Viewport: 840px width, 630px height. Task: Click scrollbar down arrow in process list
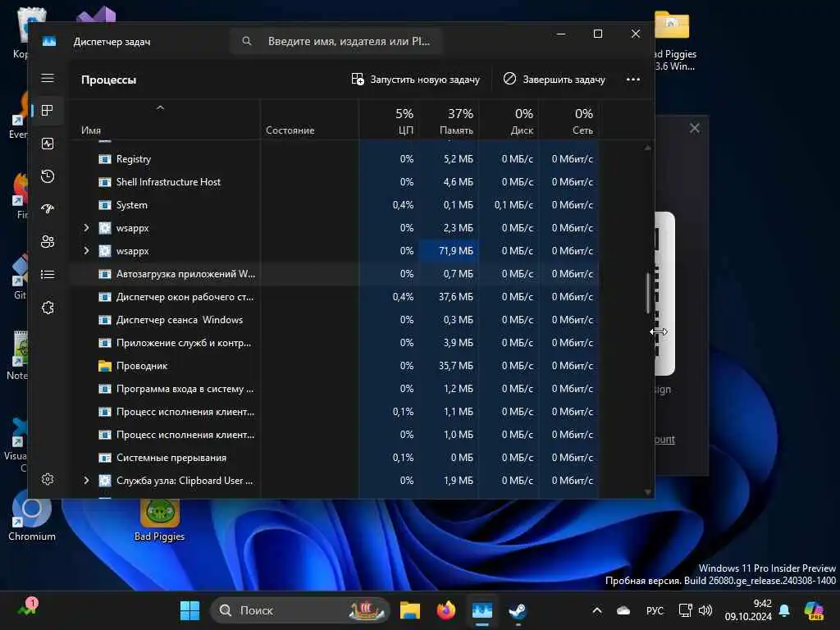[x=648, y=492]
